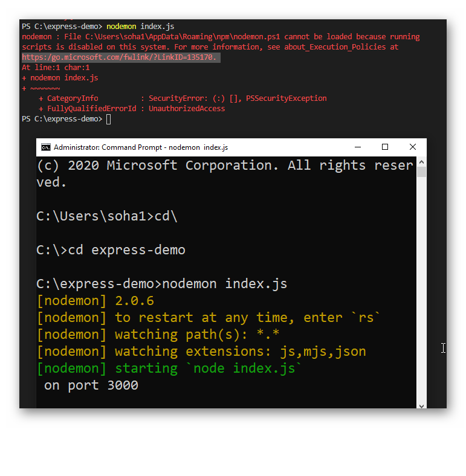The width and height of the screenshot is (466, 476).
Task: Click the "on port 3000" output line
Action: [x=91, y=385]
